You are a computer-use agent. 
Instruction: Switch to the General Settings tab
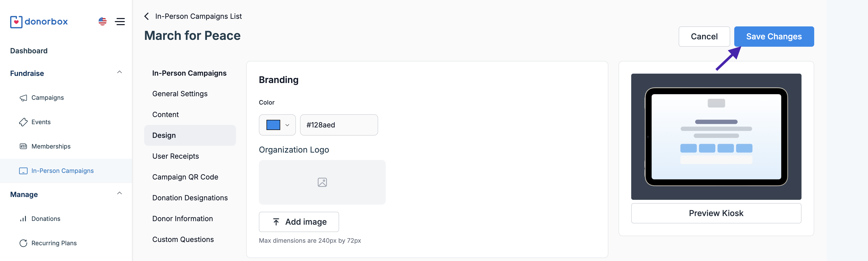(x=180, y=94)
